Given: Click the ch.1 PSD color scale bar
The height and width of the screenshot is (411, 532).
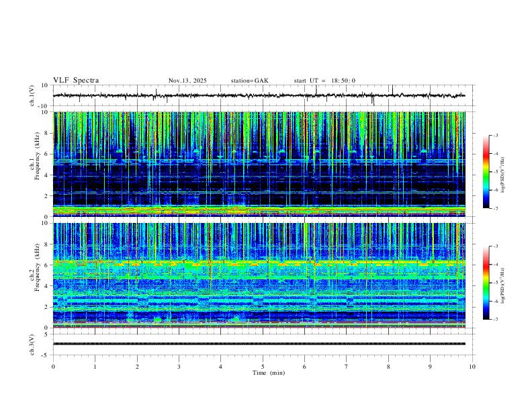Looking at the screenshot, I should pos(486,172).
